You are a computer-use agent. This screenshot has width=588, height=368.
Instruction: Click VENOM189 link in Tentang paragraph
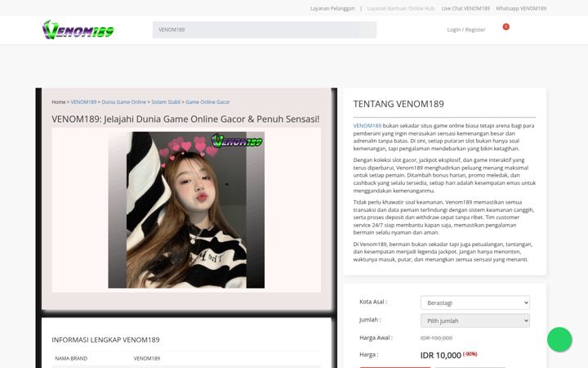point(367,126)
